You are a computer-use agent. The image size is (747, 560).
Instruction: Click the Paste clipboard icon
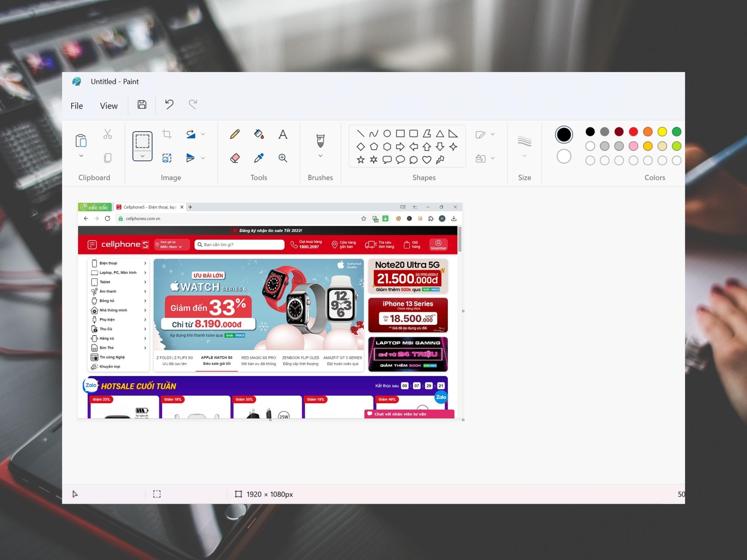[x=81, y=140]
